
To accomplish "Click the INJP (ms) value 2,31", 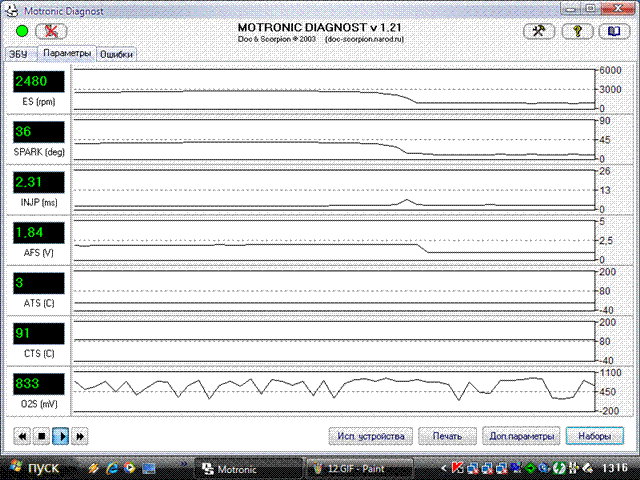I will 39,182.
